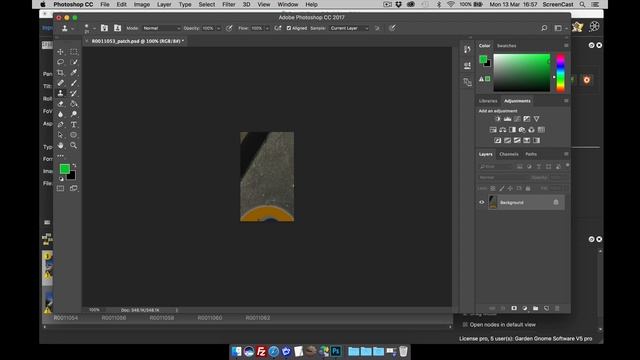Select the Rectangular Marquee tool
This screenshot has height=360, width=640.
pyautogui.click(x=73, y=52)
